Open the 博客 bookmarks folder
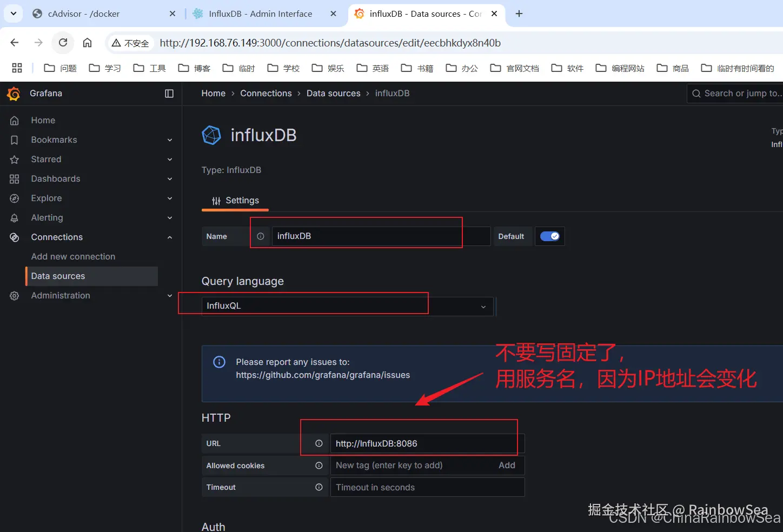 pyautogui.click(x=194, y=68)
